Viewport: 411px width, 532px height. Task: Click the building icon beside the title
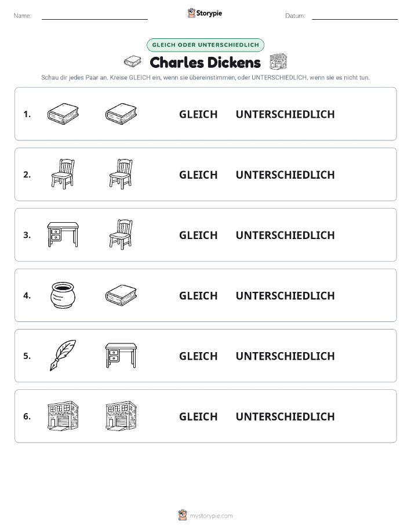[x=278, y=61]
